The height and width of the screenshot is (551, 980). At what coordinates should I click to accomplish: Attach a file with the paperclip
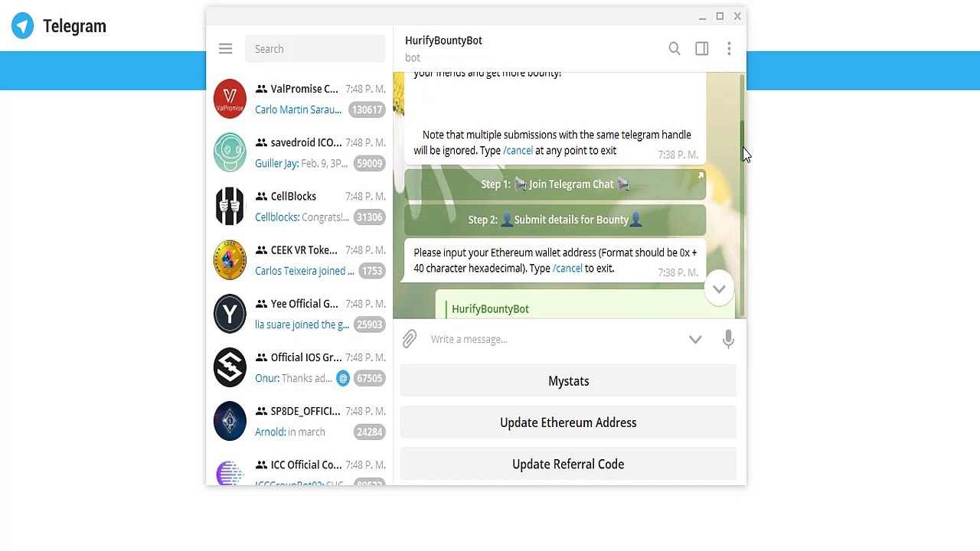[x=410, y=339]
